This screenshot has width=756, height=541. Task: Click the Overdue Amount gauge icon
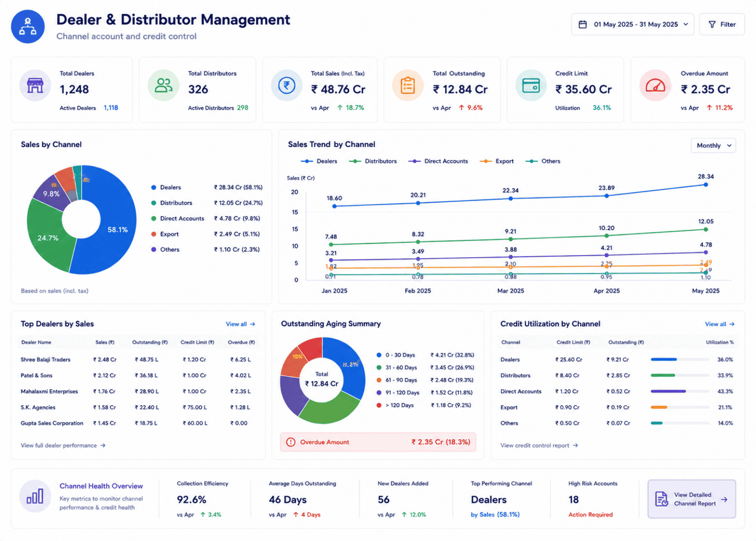[655, 86]
